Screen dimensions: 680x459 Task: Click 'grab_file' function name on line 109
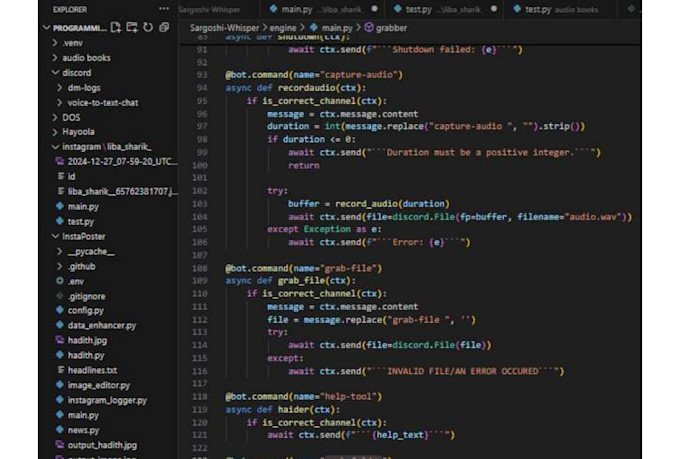coord(303,281)
